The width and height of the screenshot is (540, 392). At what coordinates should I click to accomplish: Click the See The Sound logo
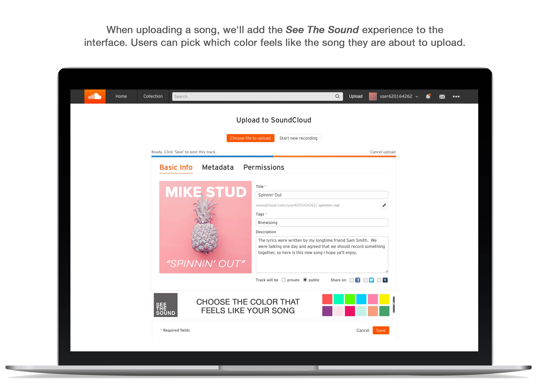165,305
